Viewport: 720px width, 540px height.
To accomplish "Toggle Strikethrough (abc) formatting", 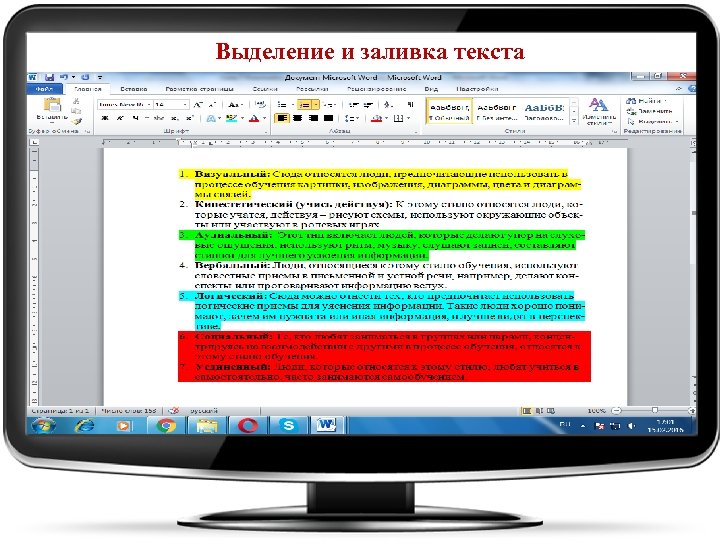I will [158, 118].
